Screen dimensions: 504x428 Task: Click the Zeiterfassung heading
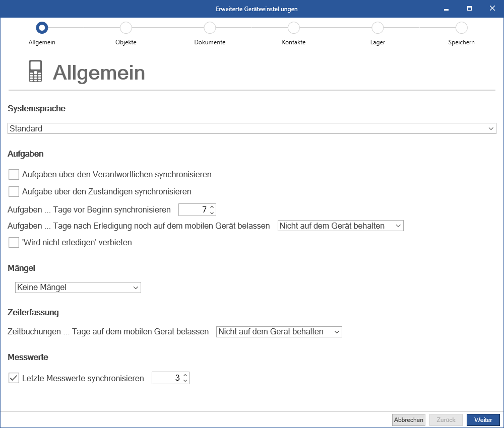[33, 312]
